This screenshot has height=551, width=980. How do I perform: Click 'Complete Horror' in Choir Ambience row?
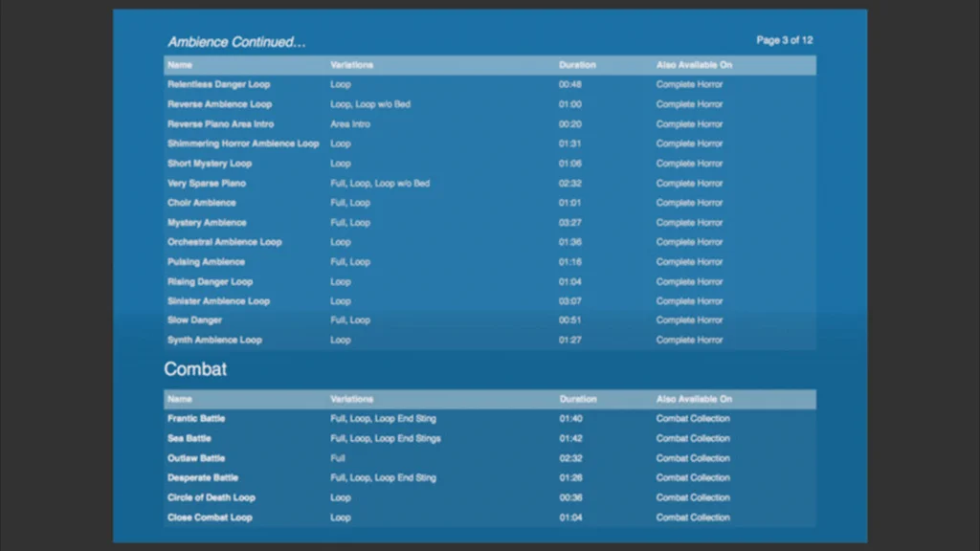(x=689, y=203)
